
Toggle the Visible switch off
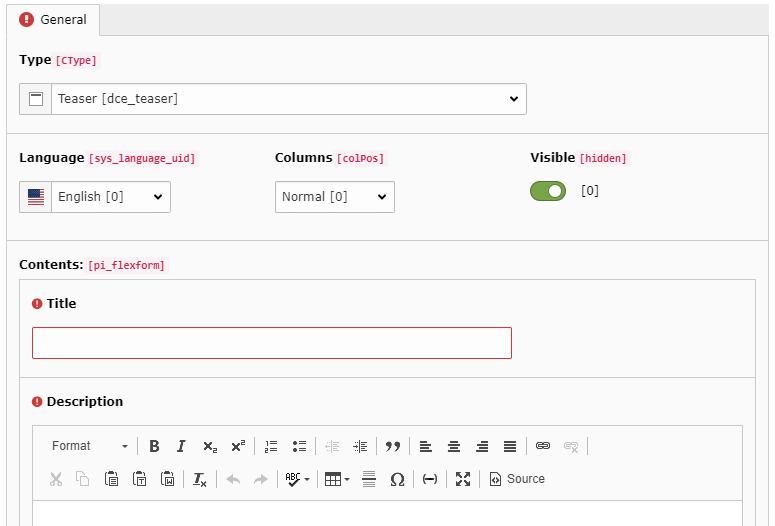548,191
